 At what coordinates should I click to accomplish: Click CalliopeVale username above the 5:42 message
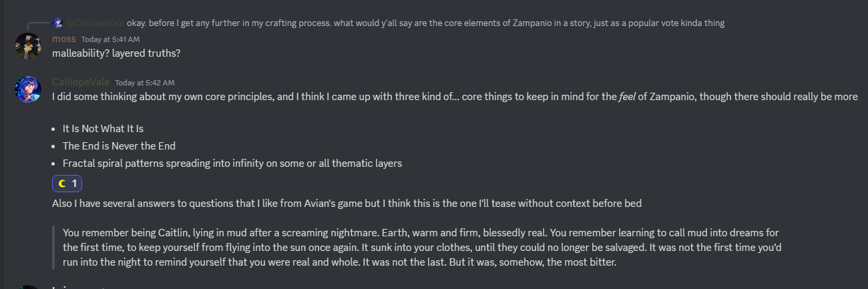(80, 82)
